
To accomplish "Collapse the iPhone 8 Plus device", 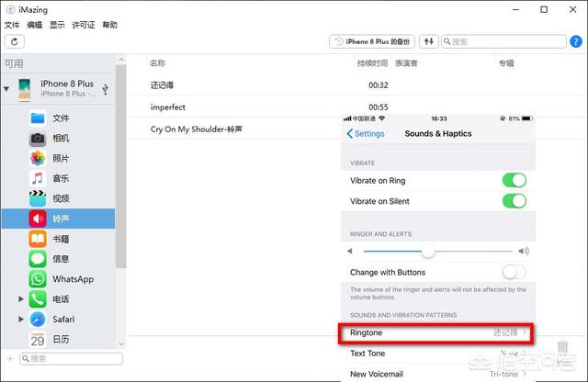I will pyautogui.click(x=7, y=89).
